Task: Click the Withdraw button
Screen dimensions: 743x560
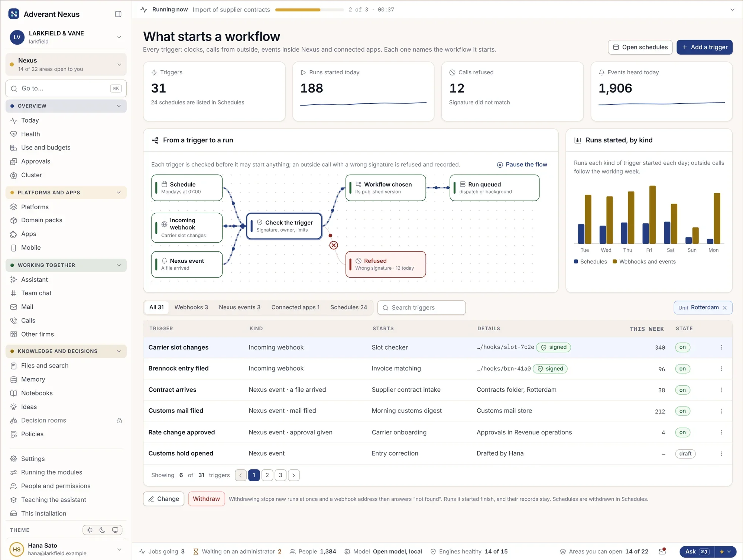Action: (x=206, y=499)
